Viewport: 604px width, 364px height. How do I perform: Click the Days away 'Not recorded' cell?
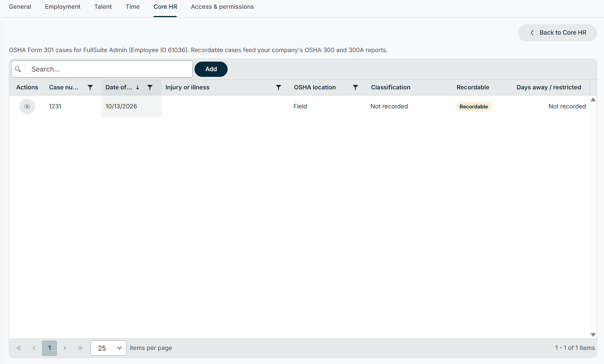click(567, 106)
